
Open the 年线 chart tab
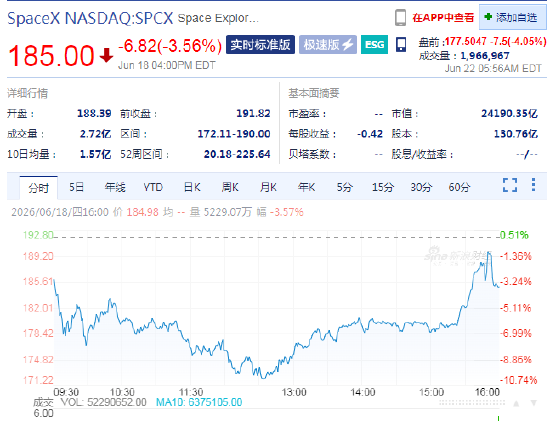[x=115, y=187]
